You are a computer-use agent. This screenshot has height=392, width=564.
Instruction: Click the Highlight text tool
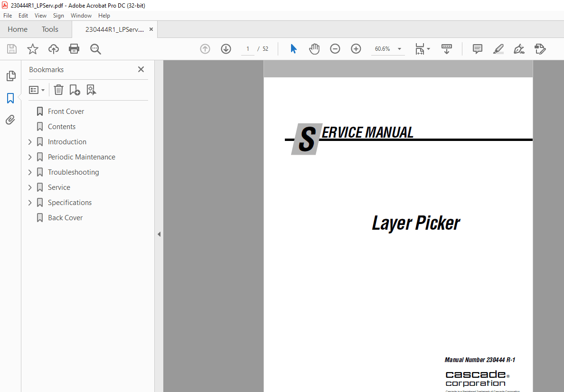coord(498,49)
